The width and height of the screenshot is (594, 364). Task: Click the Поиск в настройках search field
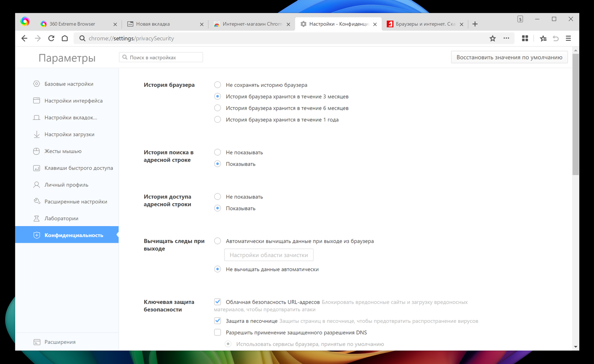click(x=161, y=57)
